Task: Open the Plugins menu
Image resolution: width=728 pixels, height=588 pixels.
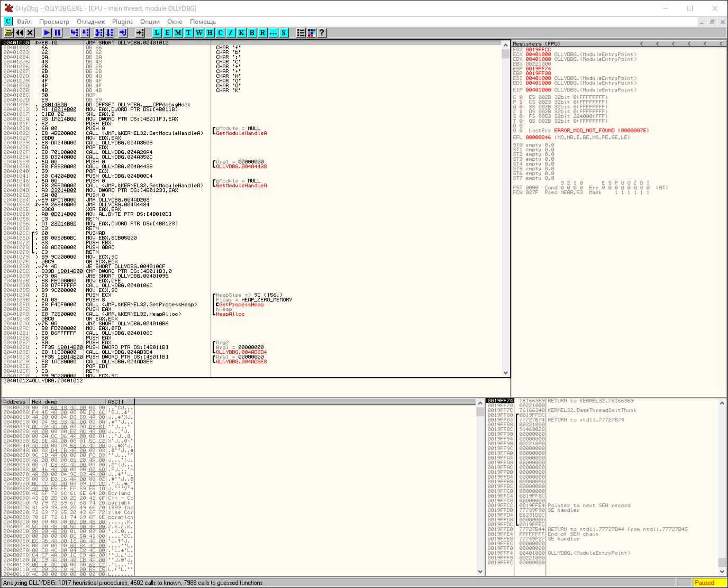Action: click(122, 22)
